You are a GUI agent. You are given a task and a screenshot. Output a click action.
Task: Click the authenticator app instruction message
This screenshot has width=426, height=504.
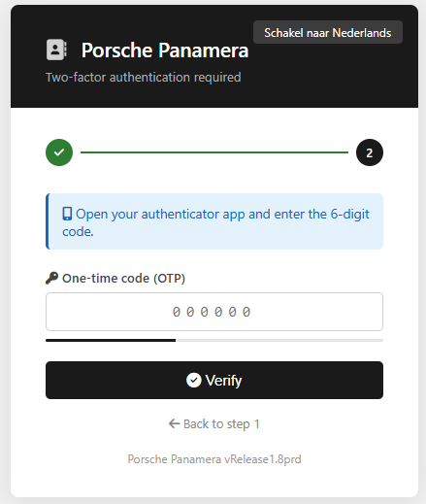click(215, 222)
